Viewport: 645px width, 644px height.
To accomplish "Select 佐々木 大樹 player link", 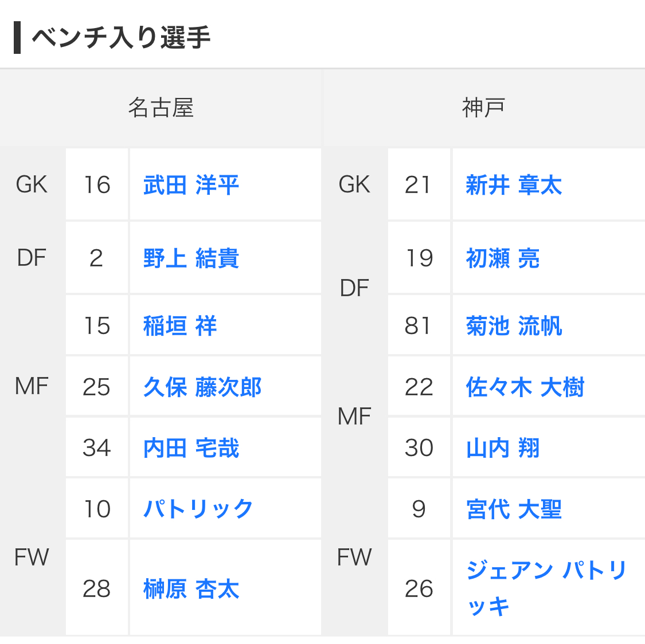I will pyautogui.click(x=525, y=387).
